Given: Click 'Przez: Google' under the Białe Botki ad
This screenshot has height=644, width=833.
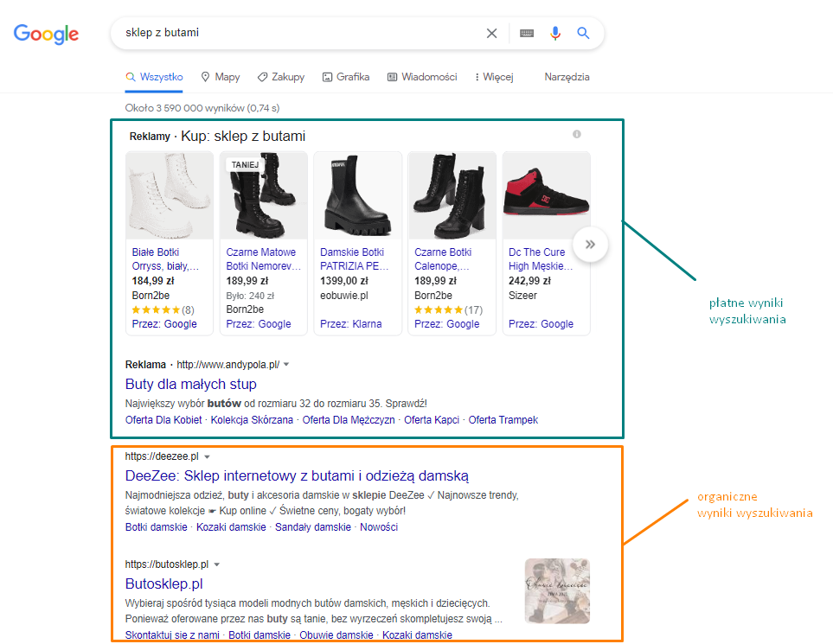Looking at the screenshot, I should pos(164,324).
